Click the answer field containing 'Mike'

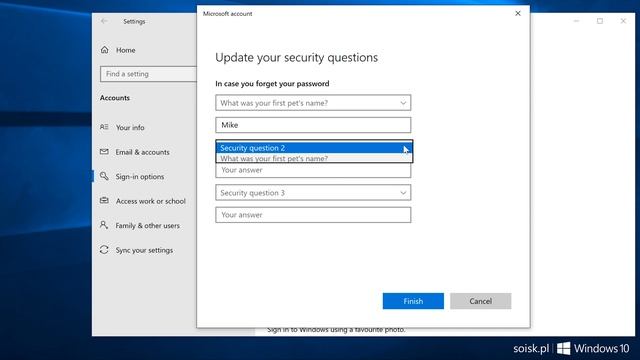(x=313, y=125)
